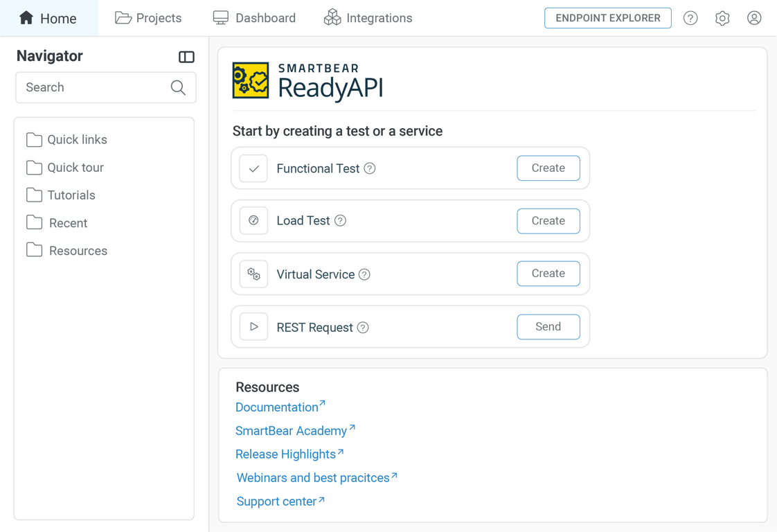Open the user account icon
The width and height of the screenshot is (777, 532).
pos(754,18)
